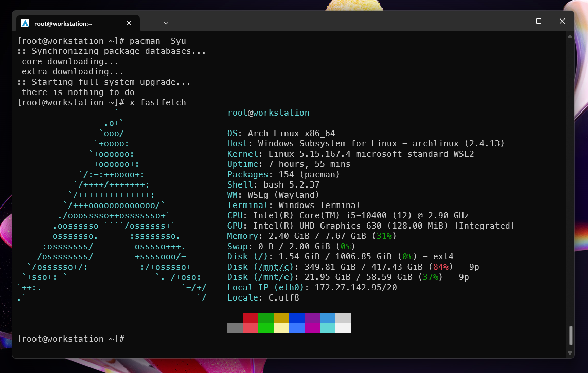Open the new tab profile dropdown
This screenshot has width=588, height=373.
166,23
